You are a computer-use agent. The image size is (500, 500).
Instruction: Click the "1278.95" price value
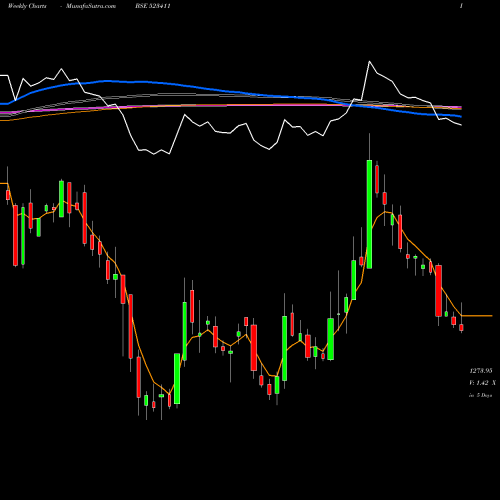[481, 371]
